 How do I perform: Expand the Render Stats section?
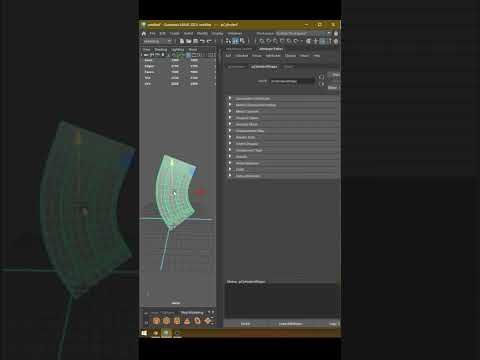(x=283, y=137)
